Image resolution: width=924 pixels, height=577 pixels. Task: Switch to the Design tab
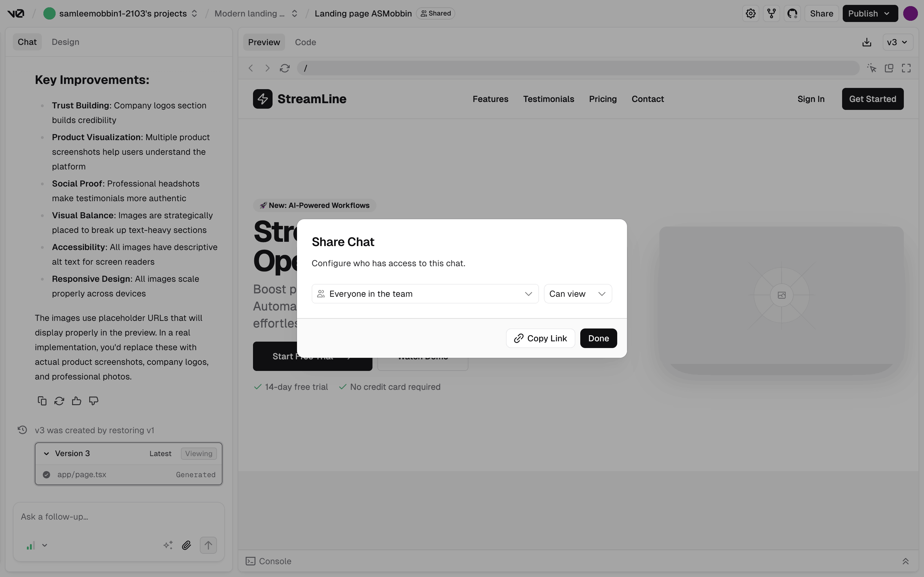[65, 42]
